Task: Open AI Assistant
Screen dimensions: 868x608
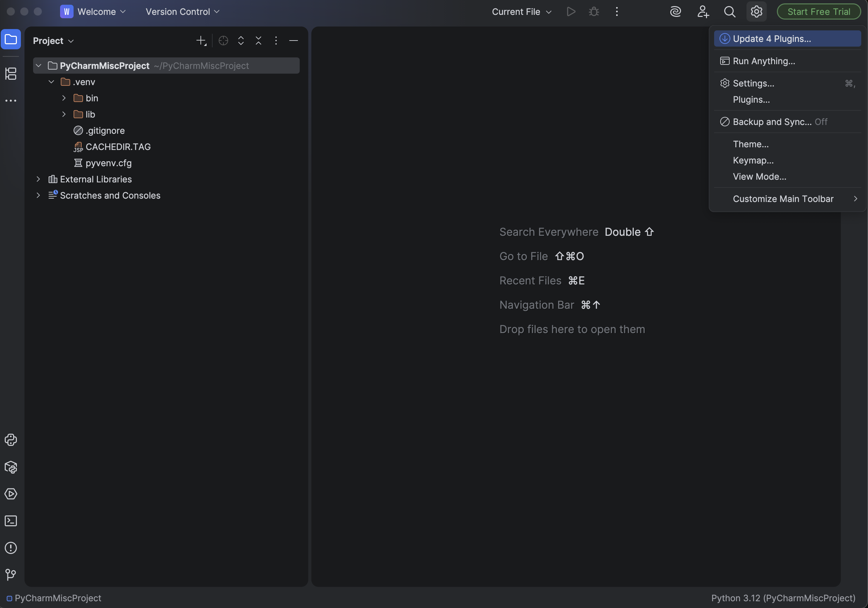Action: point(676,11)
